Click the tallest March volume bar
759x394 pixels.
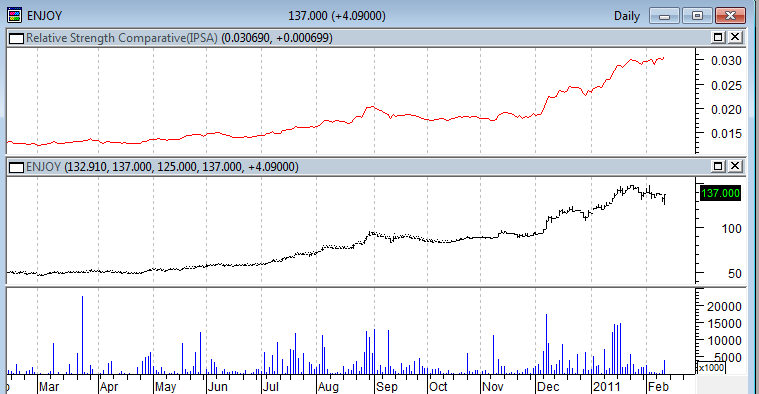(x=82, y=335)
